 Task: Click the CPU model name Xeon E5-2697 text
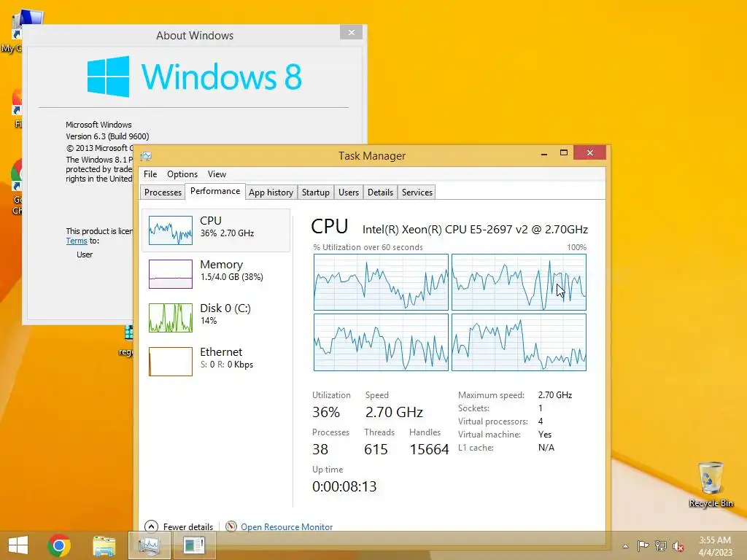click(x=475, y=230)
